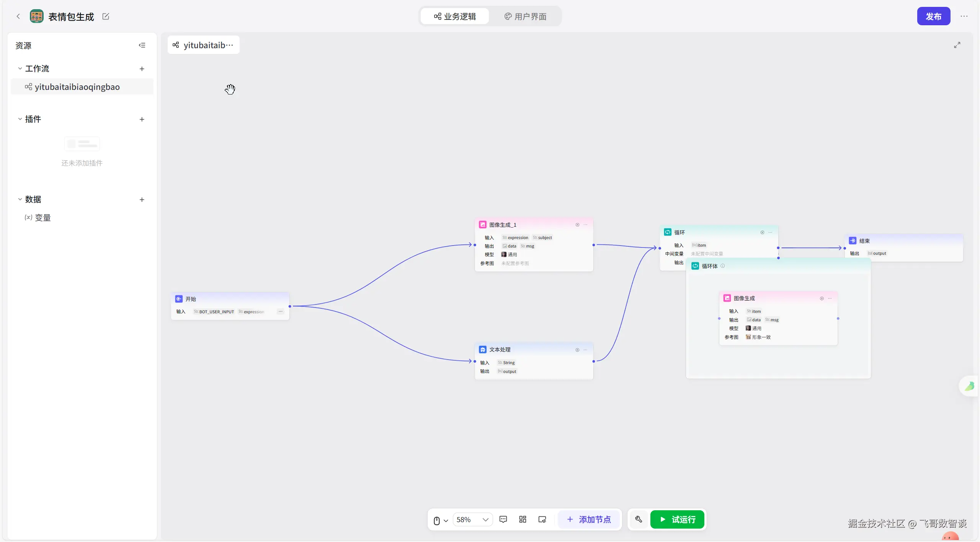Click the minimap icon in bottom toolbar
980x542 pixels.
(x=542, y=519)
